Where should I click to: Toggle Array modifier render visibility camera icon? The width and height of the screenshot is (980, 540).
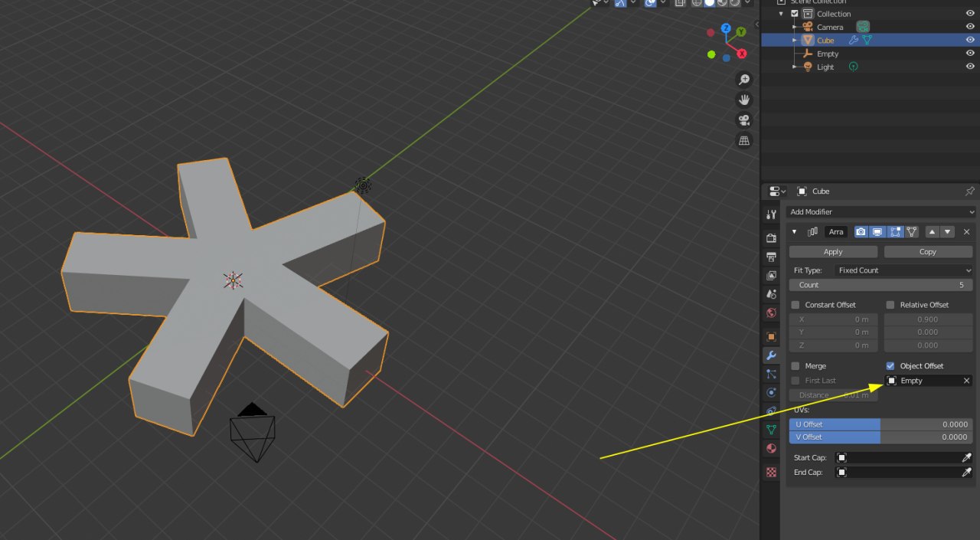(861, 231)
